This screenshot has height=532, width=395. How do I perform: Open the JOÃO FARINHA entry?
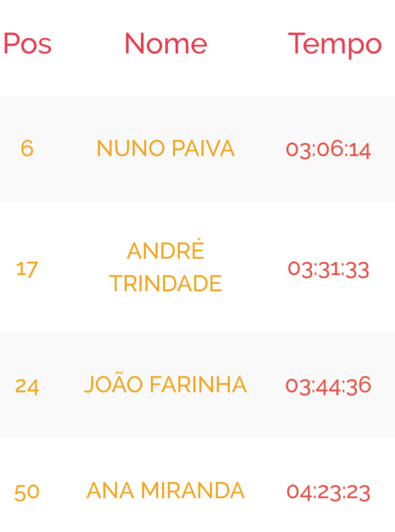(165, 385)
